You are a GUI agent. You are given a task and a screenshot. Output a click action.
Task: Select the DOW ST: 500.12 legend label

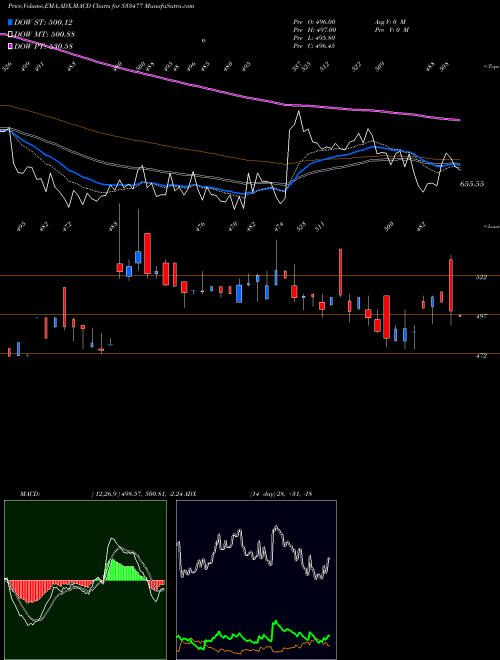click(43, 22)
